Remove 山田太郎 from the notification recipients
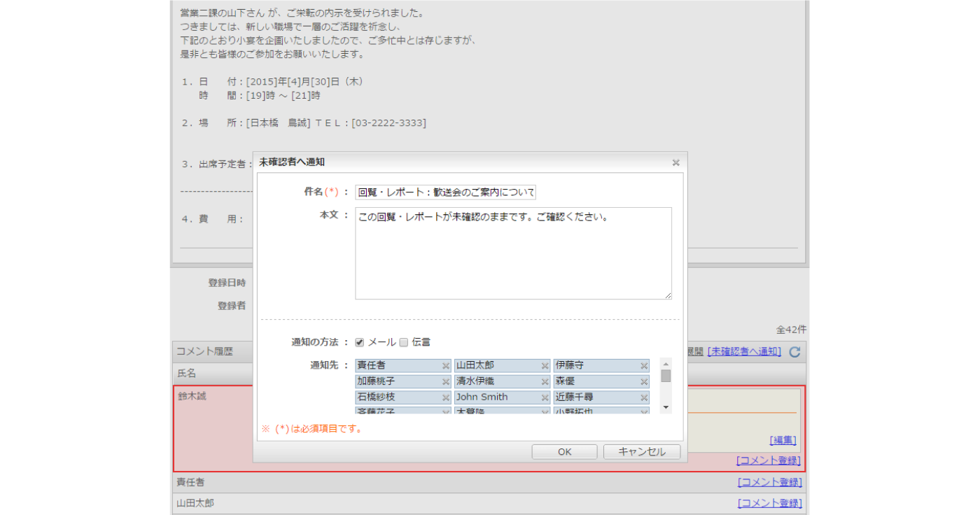Screen dimensions: 980x515 pos(545,365)
